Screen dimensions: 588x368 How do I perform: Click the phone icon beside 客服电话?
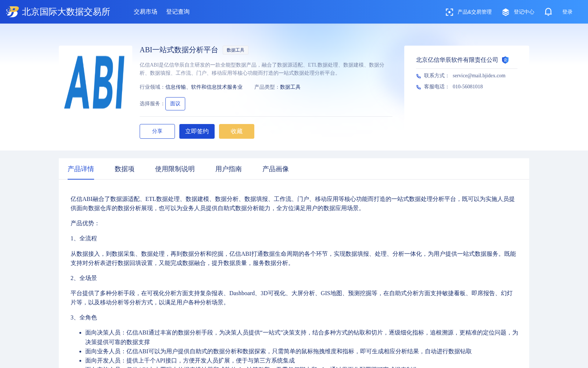tap(419, 87)
